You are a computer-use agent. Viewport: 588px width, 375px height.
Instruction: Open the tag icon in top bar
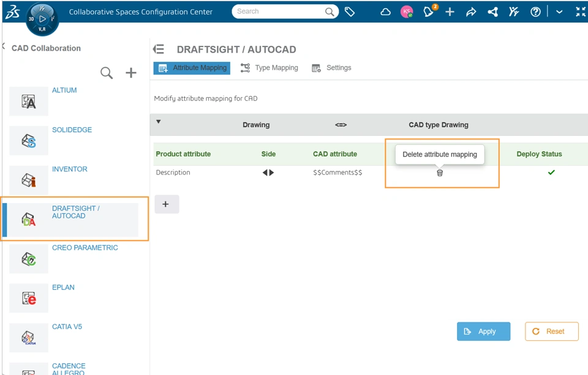[x=350, y=12]
